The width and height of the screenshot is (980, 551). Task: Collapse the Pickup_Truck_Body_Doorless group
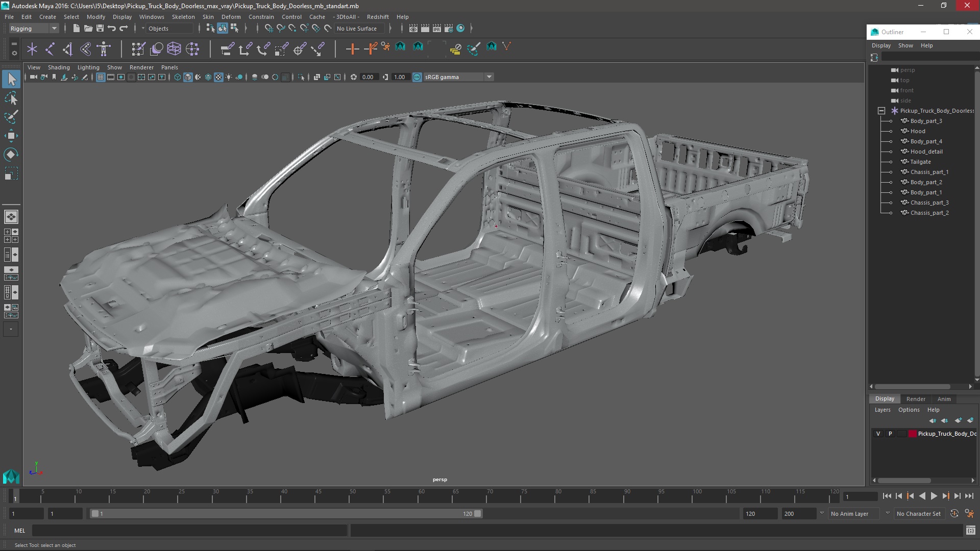pyautogui.click(x=881, y=111)
